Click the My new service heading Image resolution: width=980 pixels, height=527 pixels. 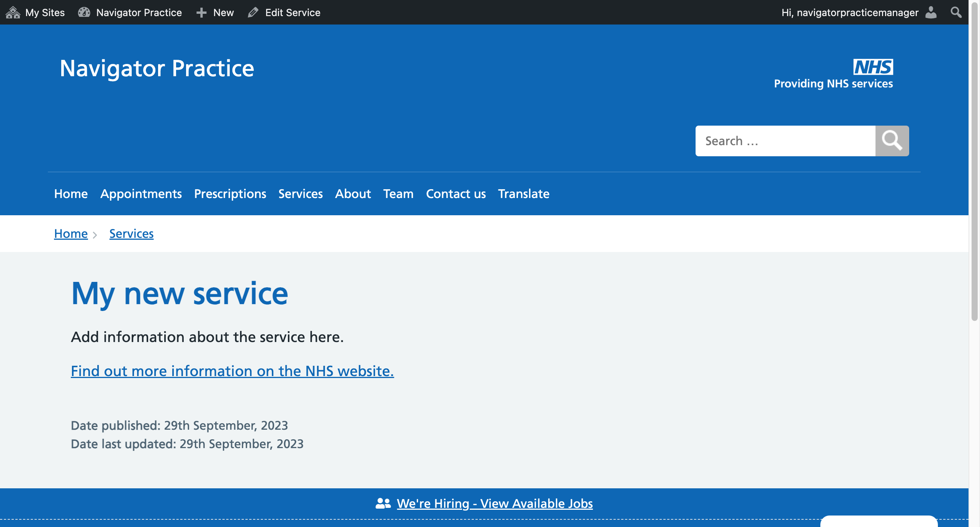(180, 294)
